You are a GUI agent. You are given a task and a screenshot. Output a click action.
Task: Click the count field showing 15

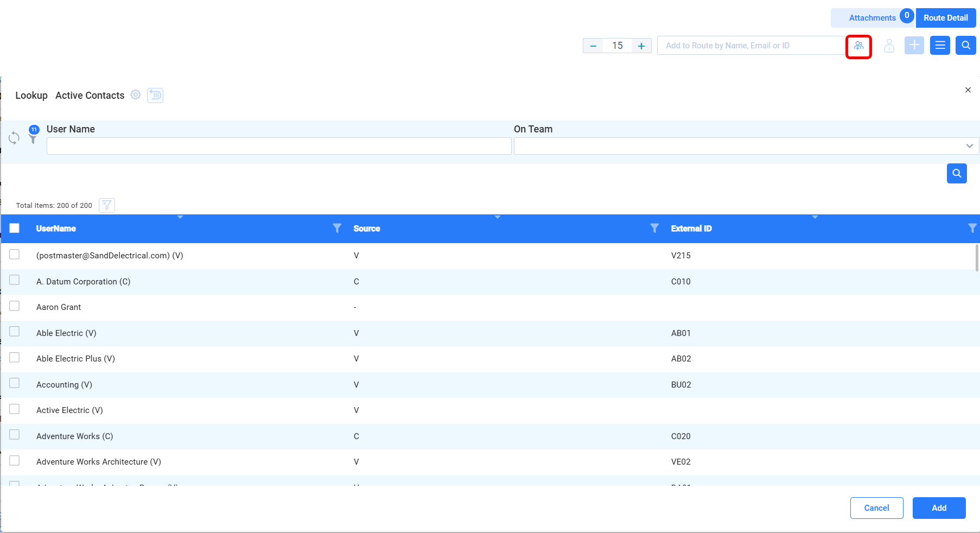[618, 46]
